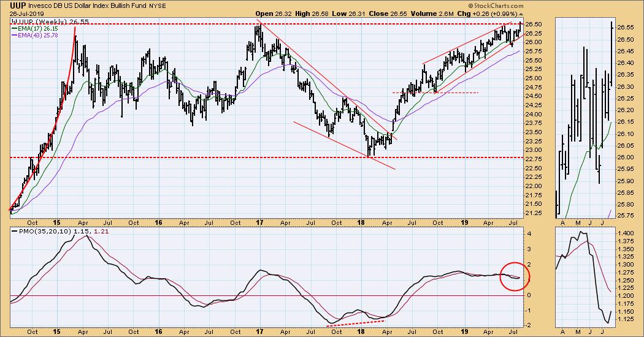Click the Low 26.31 value
The width and height of the screenshot is (644, 337).
click(x=348, y=13)
